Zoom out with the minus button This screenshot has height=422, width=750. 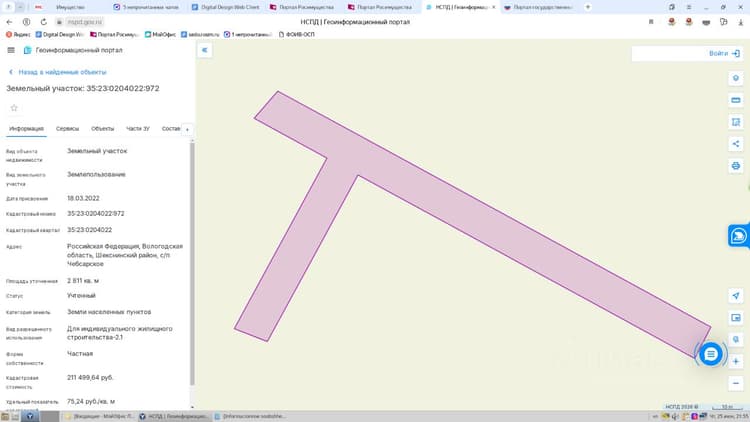[736, 383]
